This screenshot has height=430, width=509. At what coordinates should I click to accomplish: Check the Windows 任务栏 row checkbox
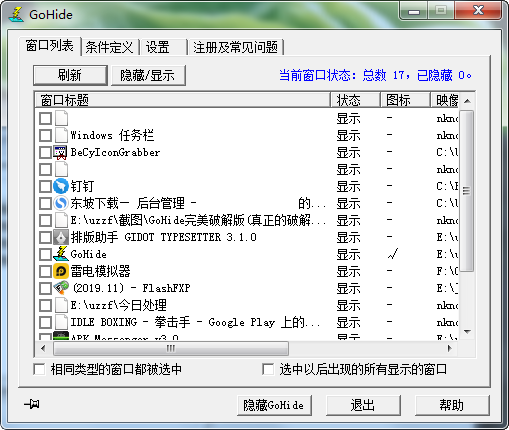pos(45,136)
